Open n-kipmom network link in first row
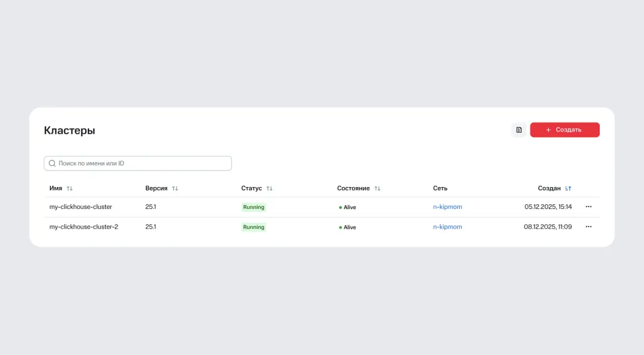The image size is (644, 355). pos(447,207)
